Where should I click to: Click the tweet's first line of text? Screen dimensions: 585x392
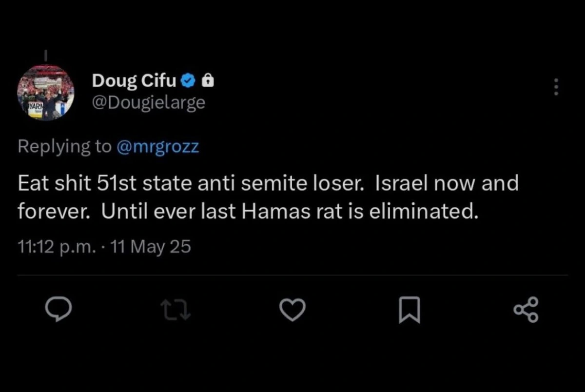(268, 184)
